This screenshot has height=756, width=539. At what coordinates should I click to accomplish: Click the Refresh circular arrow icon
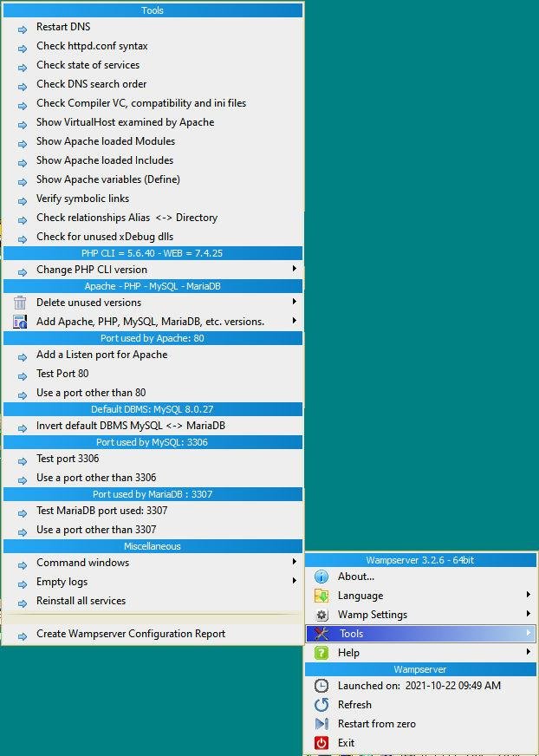(321, 705)
